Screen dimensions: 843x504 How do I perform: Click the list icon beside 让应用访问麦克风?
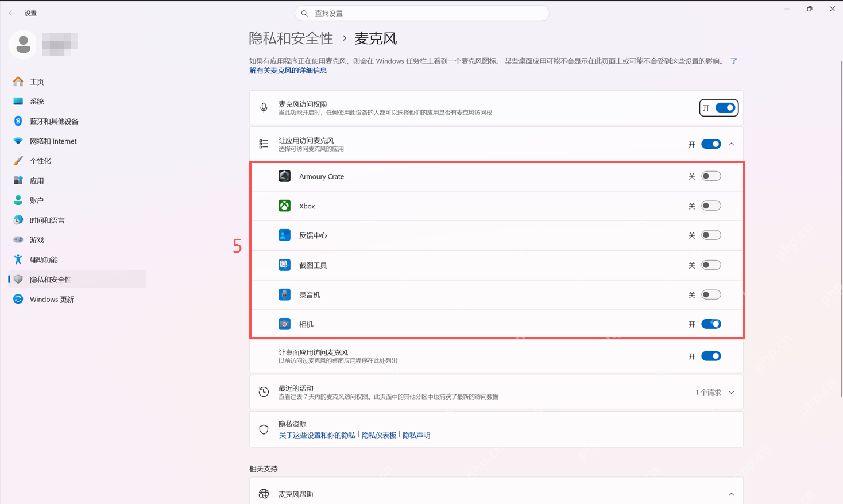click(x=264, y=144)
